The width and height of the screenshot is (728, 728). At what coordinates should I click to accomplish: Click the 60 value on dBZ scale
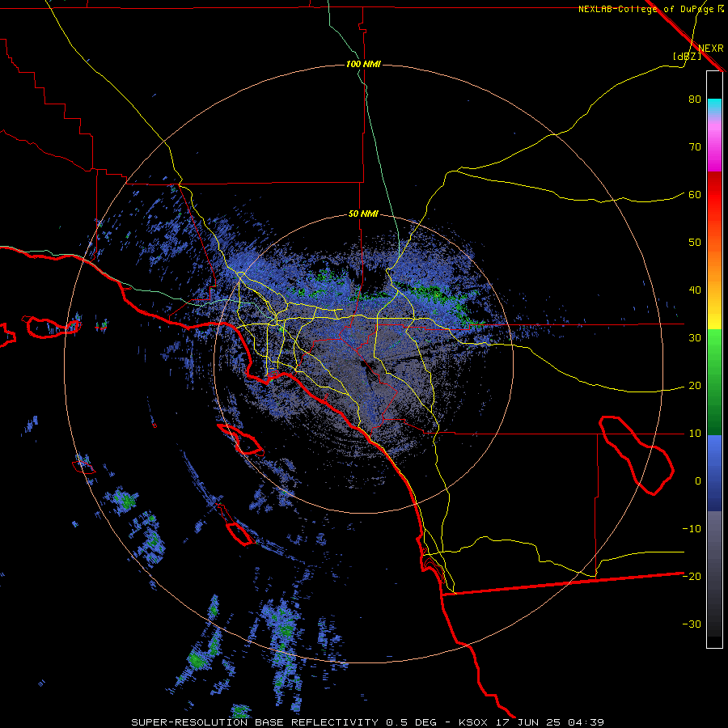click(x=695, y=195)
